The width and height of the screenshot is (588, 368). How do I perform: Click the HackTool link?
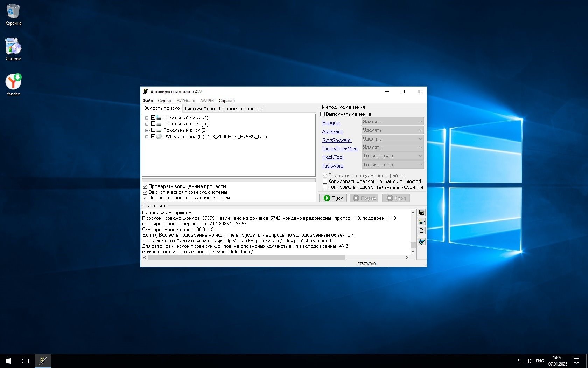[333, 157]
